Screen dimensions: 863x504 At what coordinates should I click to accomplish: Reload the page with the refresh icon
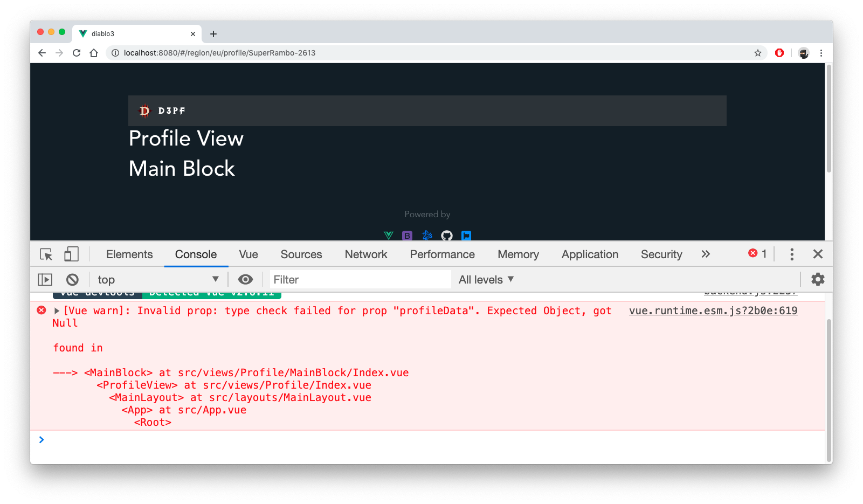coord(77,53)
